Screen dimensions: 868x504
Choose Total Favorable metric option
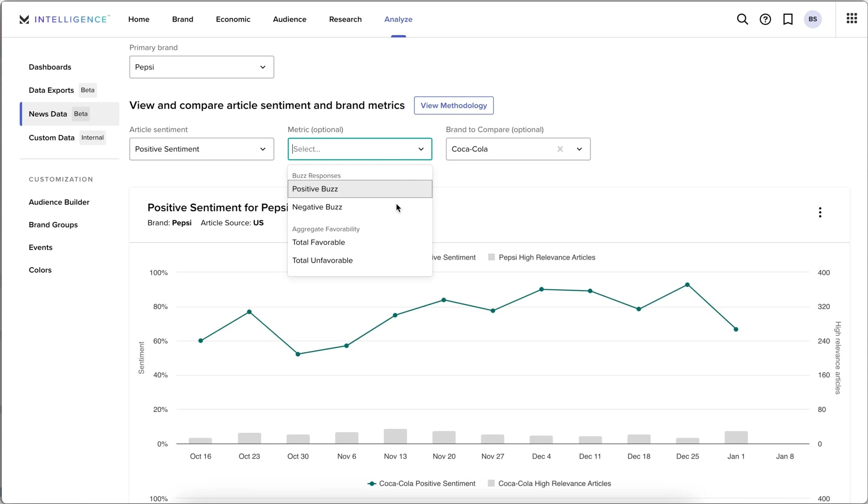[319, 242]
